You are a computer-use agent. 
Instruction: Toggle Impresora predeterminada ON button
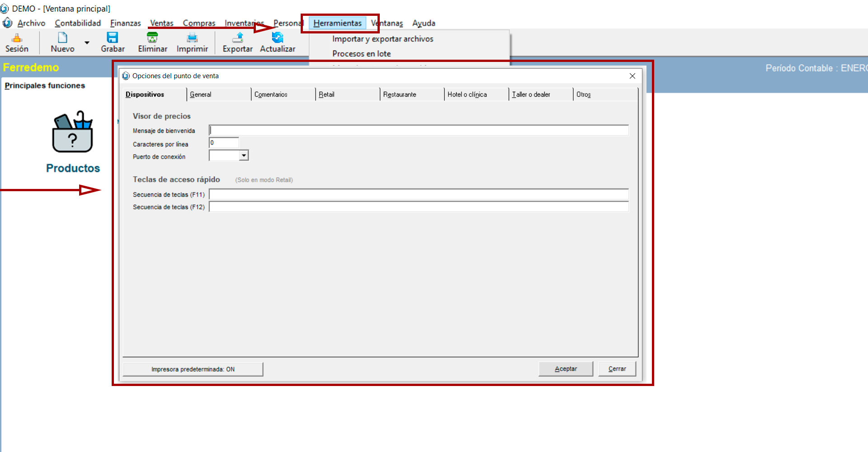point(193,369)
